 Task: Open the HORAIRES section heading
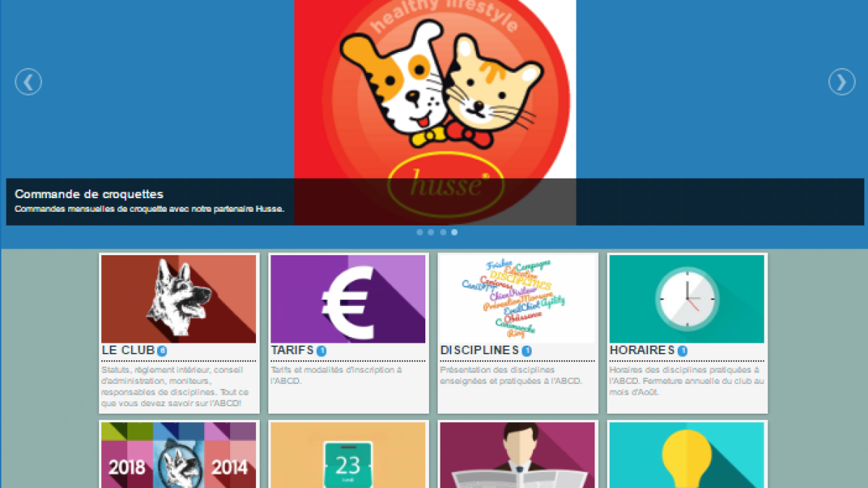pos(642,350)
